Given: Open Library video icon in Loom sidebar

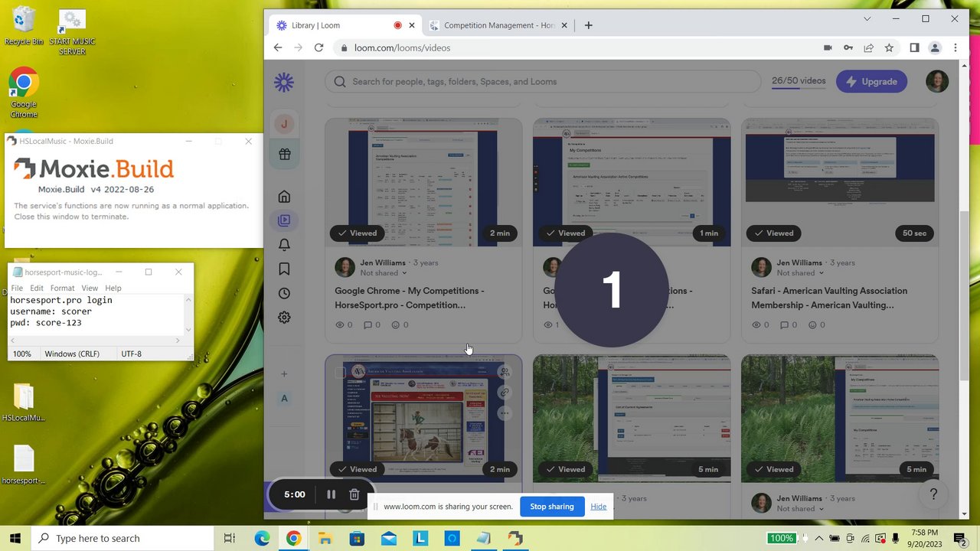Looking at the screenshot, I should (284, 220).
